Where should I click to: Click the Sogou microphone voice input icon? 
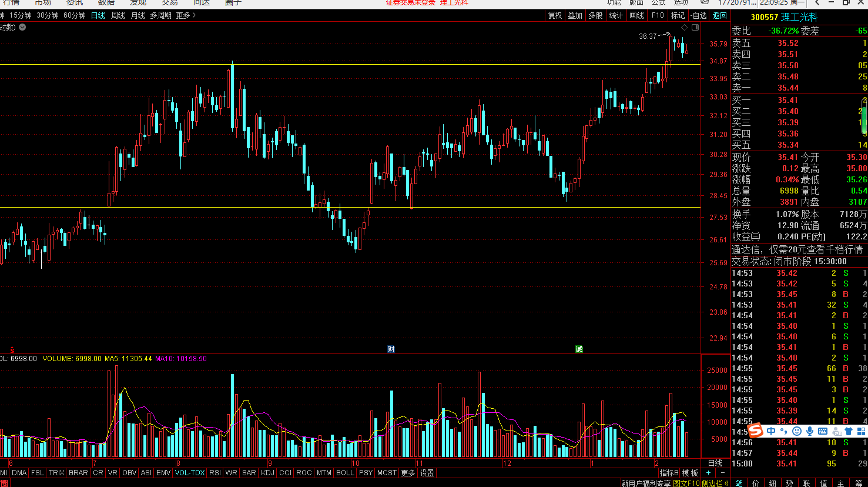click(x=810, y=431)
